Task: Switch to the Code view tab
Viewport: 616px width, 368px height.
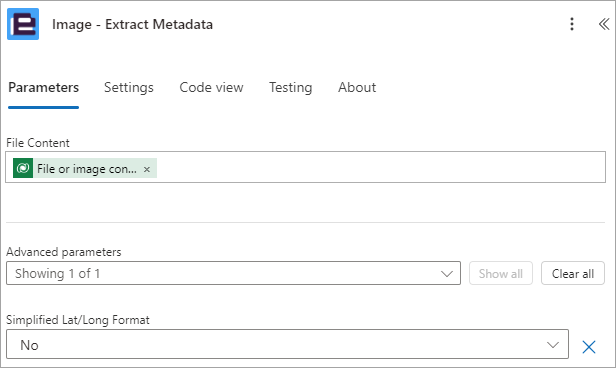Action: coord(211,88)
